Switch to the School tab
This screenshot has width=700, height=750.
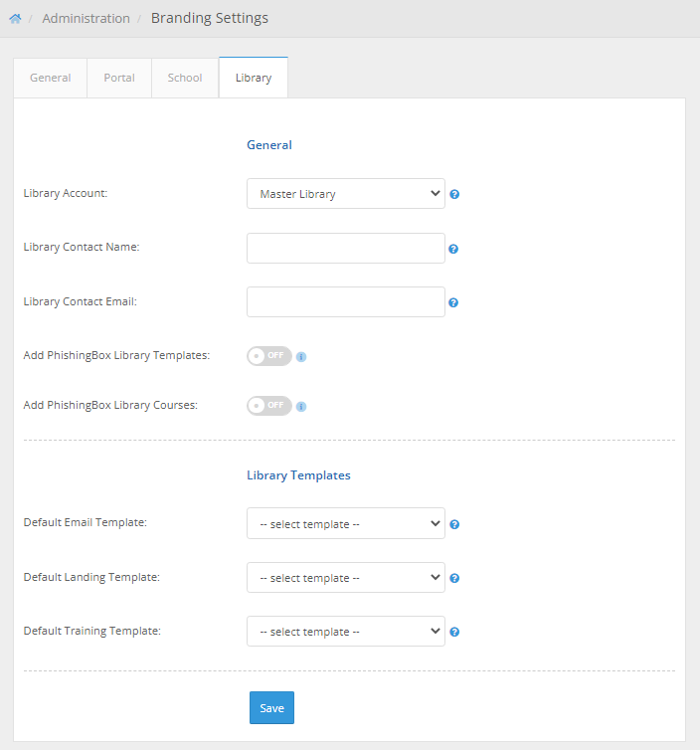pyautogui.click(x=185, y=78)
